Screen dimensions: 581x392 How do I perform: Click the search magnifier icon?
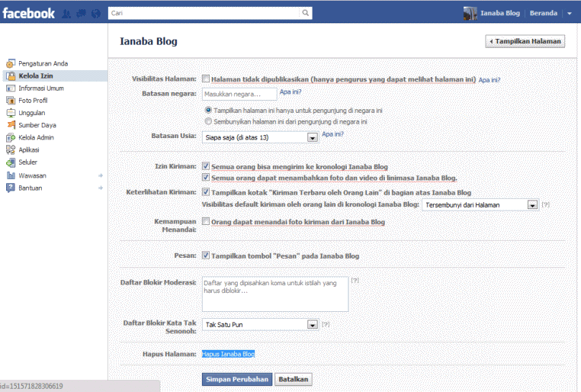click(305, 13)
